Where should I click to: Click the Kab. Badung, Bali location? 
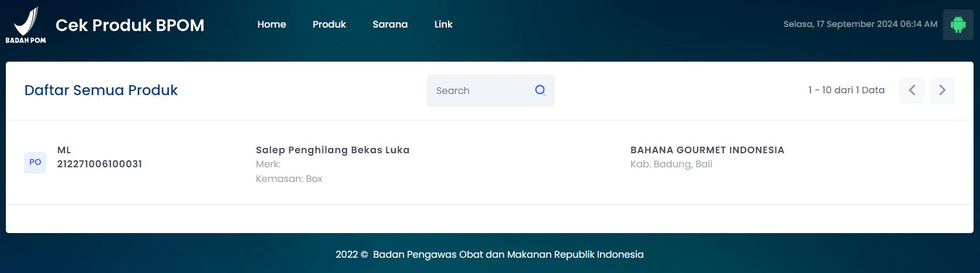[x=671, y=164]
